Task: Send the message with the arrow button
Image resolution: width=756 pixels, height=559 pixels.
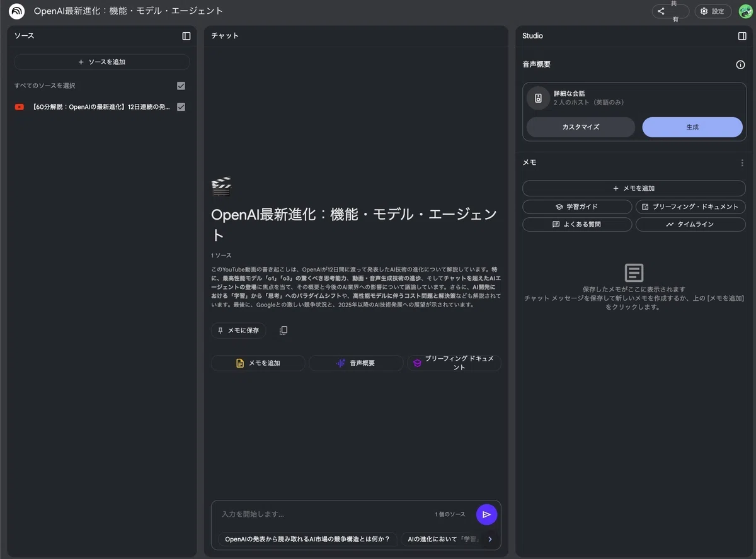Action: click(486, 514)
